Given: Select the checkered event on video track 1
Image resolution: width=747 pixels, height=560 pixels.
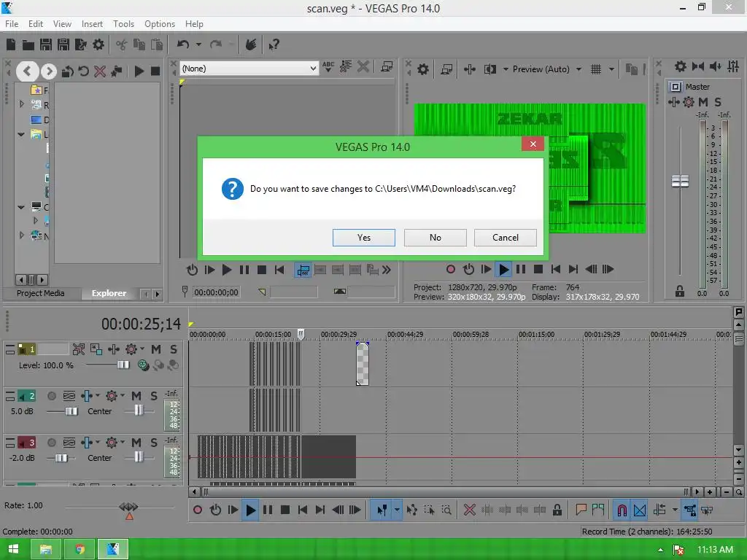Looking at the screenshot, I should point(363,364).
